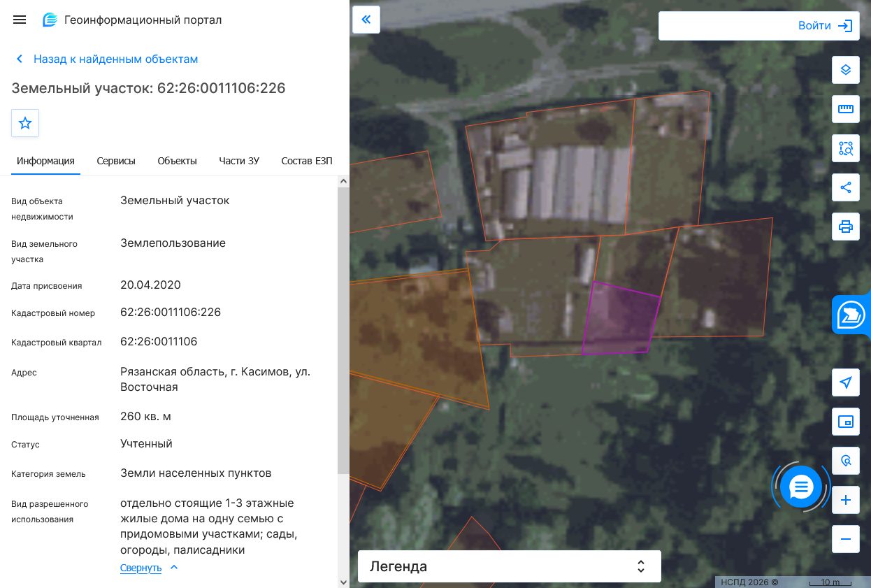Switch to the Сервисы tab
This screenshot has width=871, height=588.
point(116,161)
